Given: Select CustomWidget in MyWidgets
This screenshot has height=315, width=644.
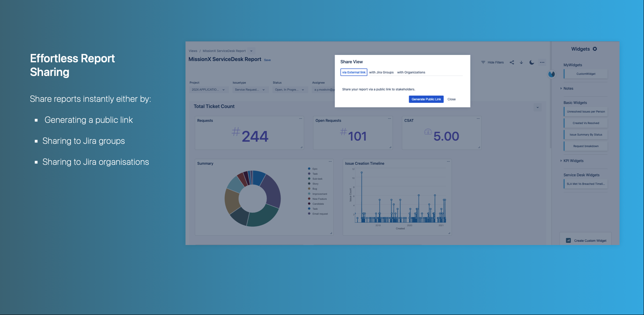Looking at the screenshot, I should tap(586, 74).
